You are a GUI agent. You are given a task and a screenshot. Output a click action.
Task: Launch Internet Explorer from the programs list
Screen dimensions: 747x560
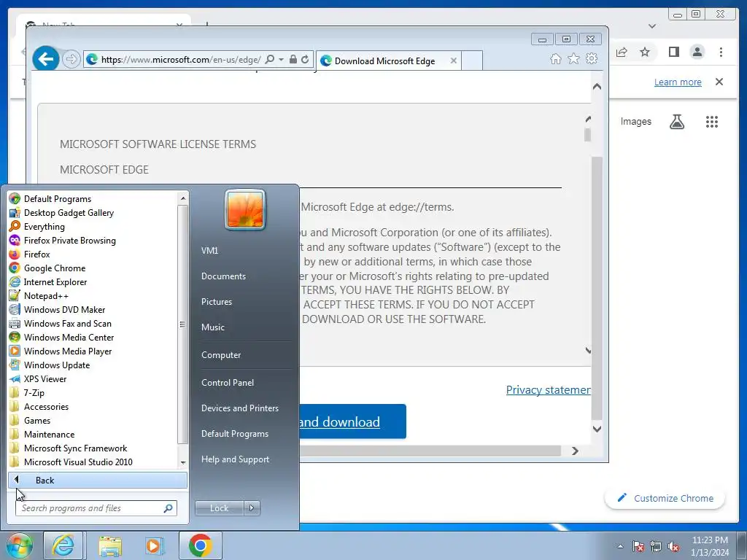pyautogui.click(x=55, y=281)
